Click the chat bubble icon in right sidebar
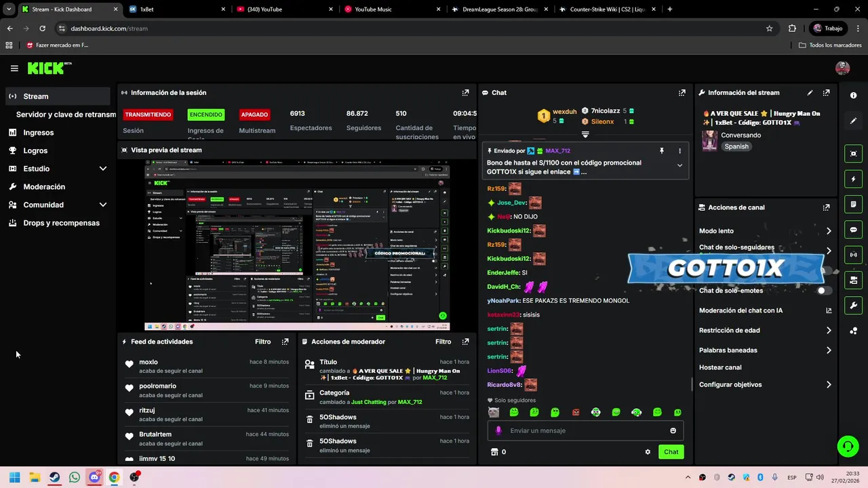Image resolution: width=868 pixels, height=488 pixels. [853, 230]
